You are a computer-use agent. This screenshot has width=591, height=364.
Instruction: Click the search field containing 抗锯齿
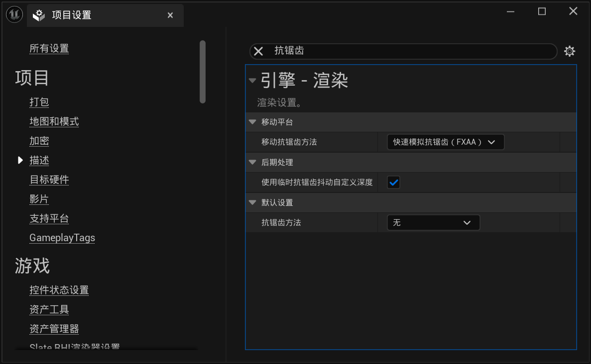pyautogui.click(x=403, y=51)
